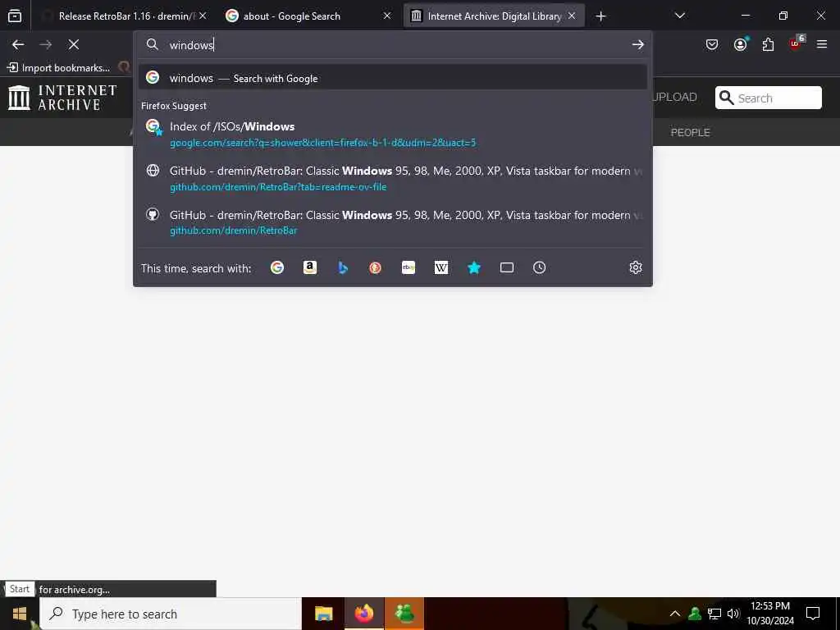The height and width of the screenshot is (630, 840).
Task: Open the Windows Start button
Action: point(20,614)
